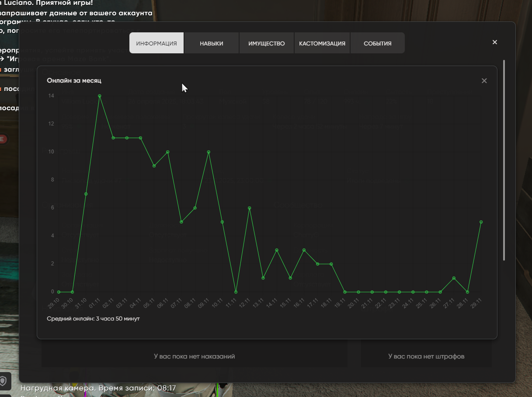The image size is (532, 397).
Task: Click the Средний онлайн: 3 часа 50 минут text
Action: point(93,318)
